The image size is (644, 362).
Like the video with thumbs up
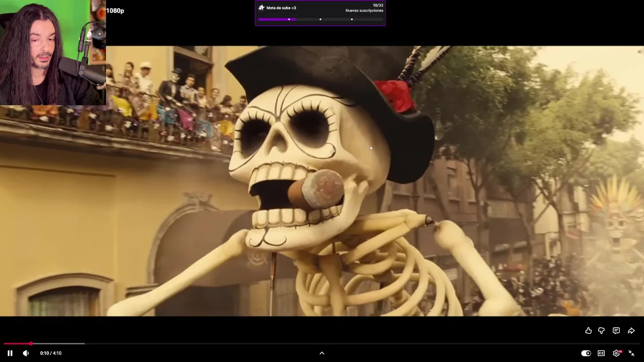588,330
